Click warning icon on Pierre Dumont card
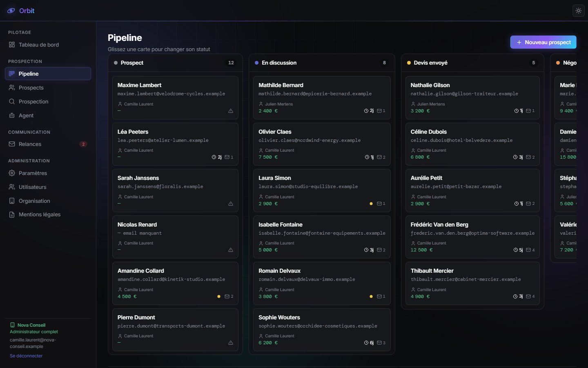 click(231, 343)
